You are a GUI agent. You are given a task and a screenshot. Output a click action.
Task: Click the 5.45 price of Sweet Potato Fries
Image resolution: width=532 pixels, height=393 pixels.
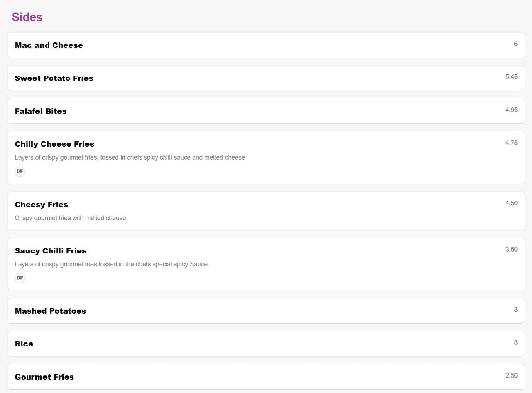pos(511,77)
